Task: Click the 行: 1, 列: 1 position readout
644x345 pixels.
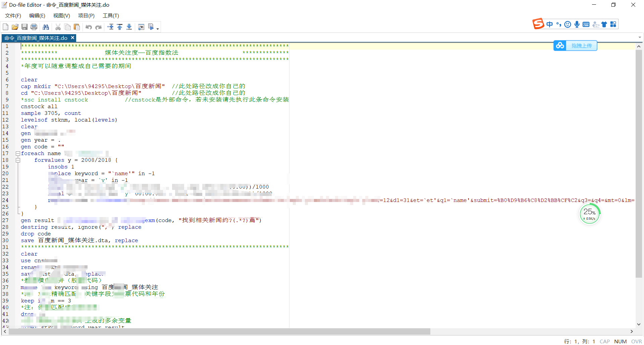Action: (579, 341)
